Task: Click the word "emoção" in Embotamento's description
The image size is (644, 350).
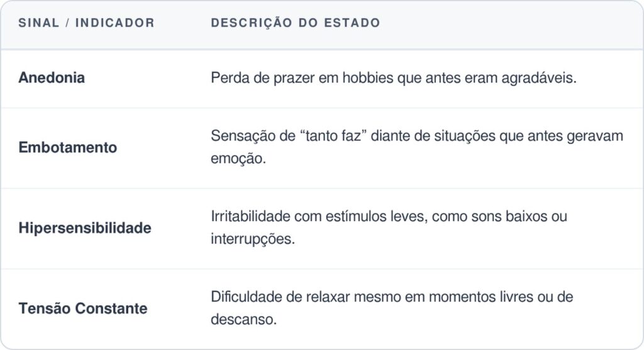Action: point(238,159)
